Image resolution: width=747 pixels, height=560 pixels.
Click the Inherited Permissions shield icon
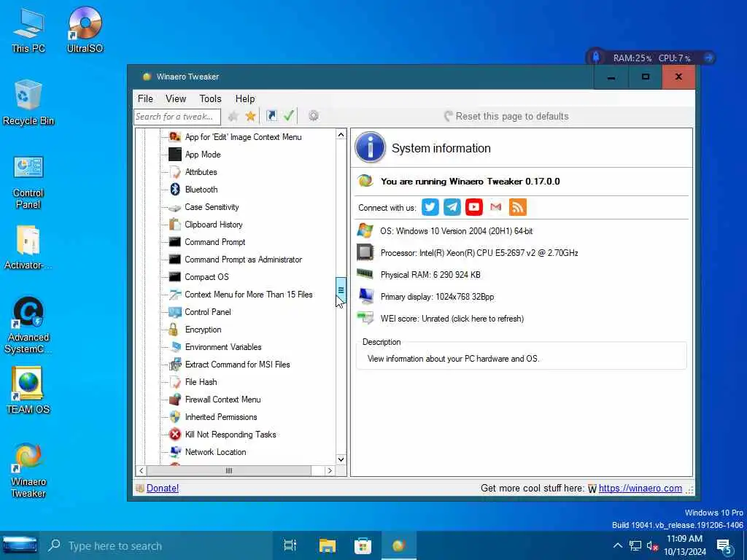point(175,416)
